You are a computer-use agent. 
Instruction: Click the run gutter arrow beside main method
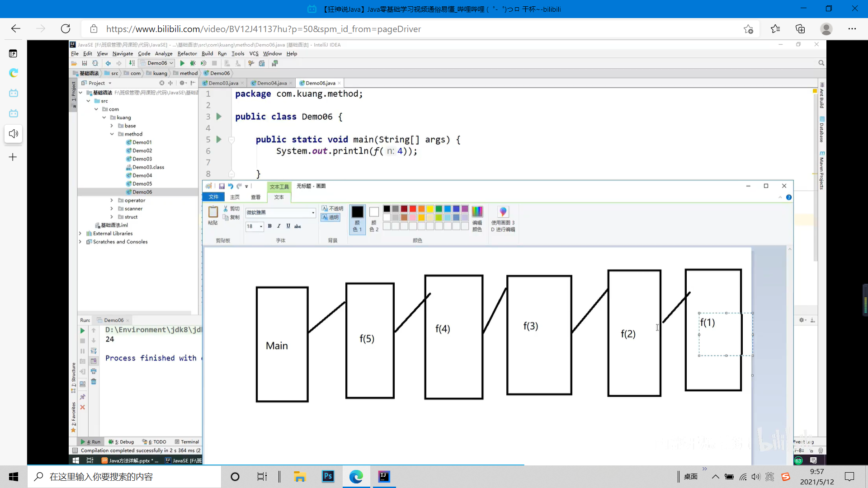[219, 140]
